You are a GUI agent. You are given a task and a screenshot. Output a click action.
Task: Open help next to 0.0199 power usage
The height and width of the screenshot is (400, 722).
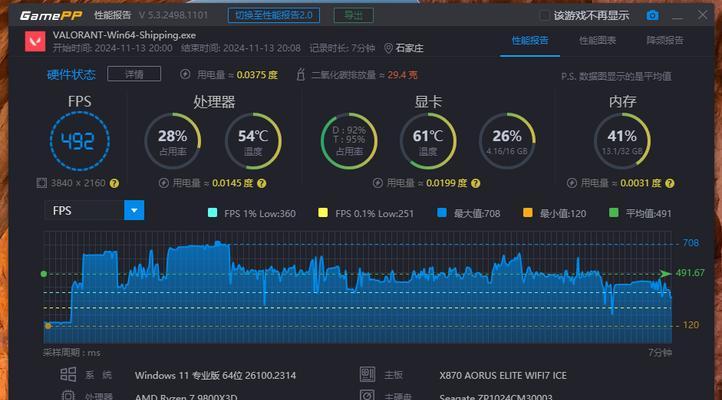(476, 183)
